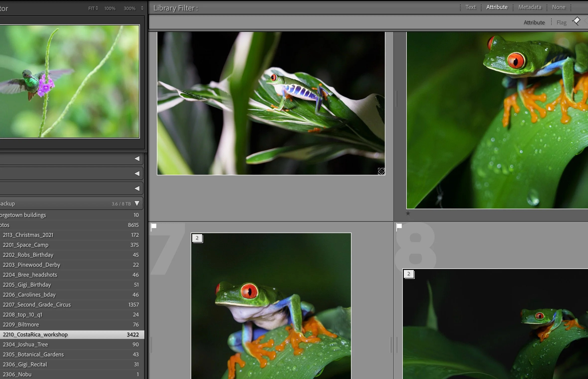
Task: Click stack handle right of cell 7 photo
Action: click(x=391, y=345)
